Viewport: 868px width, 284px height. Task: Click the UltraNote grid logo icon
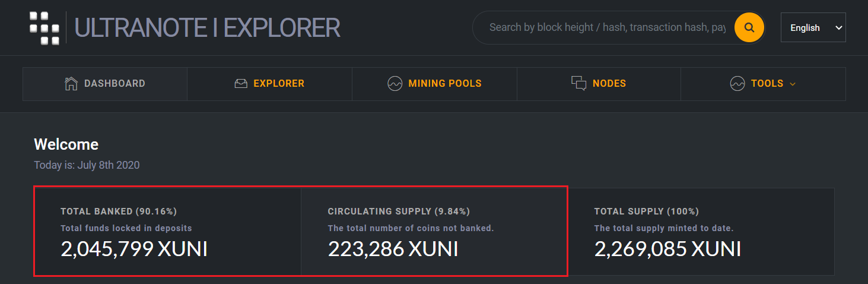tap(44, 28)
